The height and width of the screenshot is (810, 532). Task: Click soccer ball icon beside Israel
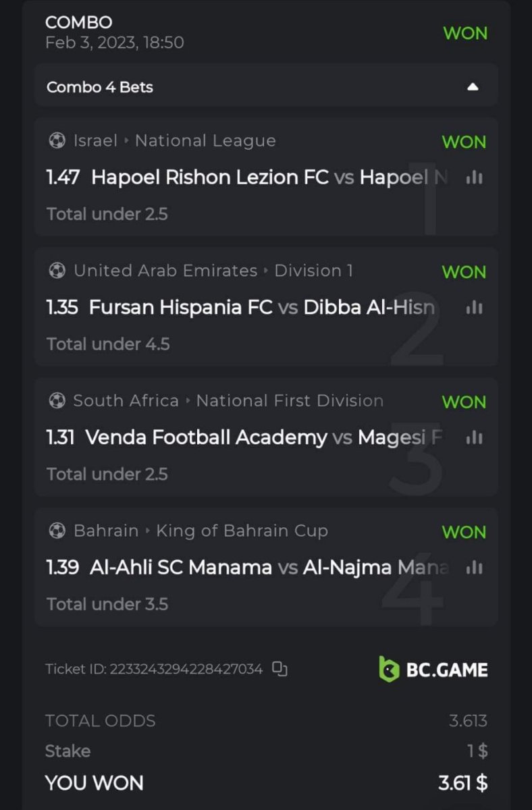57,141
